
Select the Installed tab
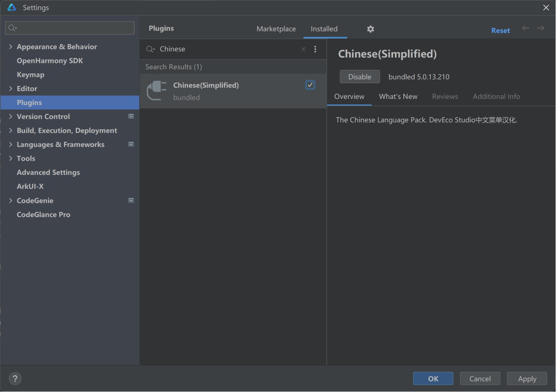click(x=324, y=29)
